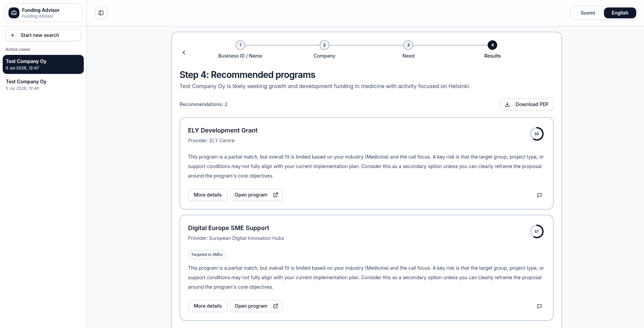Download PDF of recommendations

(x=527, y=104)
